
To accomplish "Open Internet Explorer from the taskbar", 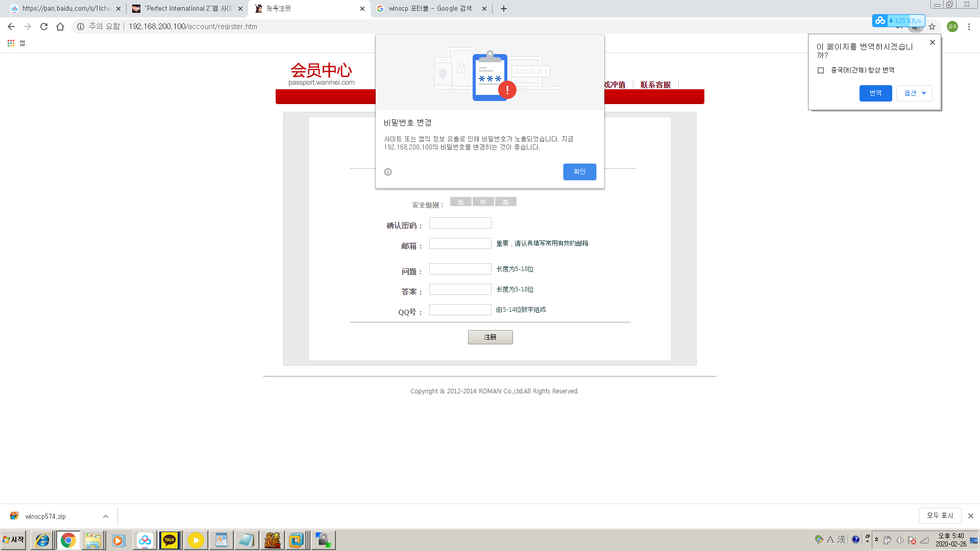I will (x=41, y=540).
